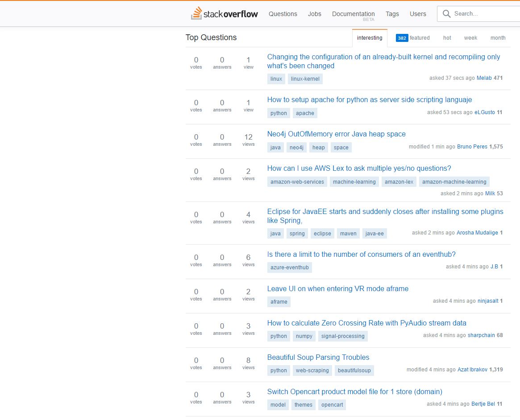Open the Questions nav item
Viewport: 520px width, 420px height.
tap(283, 14)
